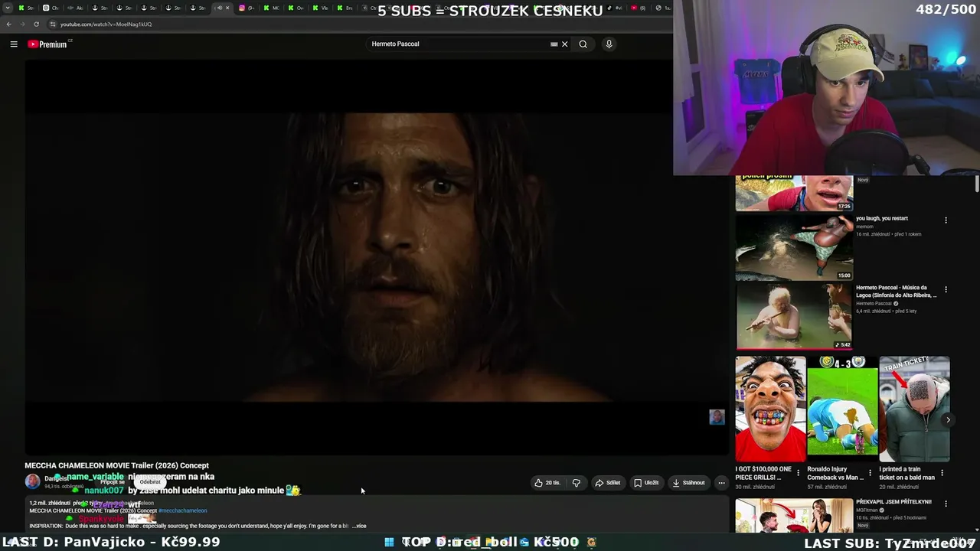Click the video title MECCHA CHAMELEON MOVIE Trailer
Screen dimensions: 980x551
pyautogui.click(x=116, y=465)
